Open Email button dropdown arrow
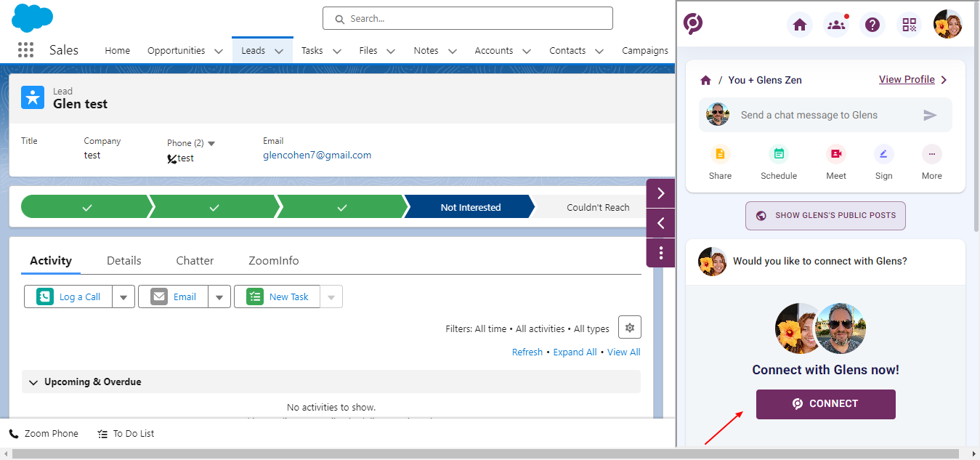 click(219, 296)
